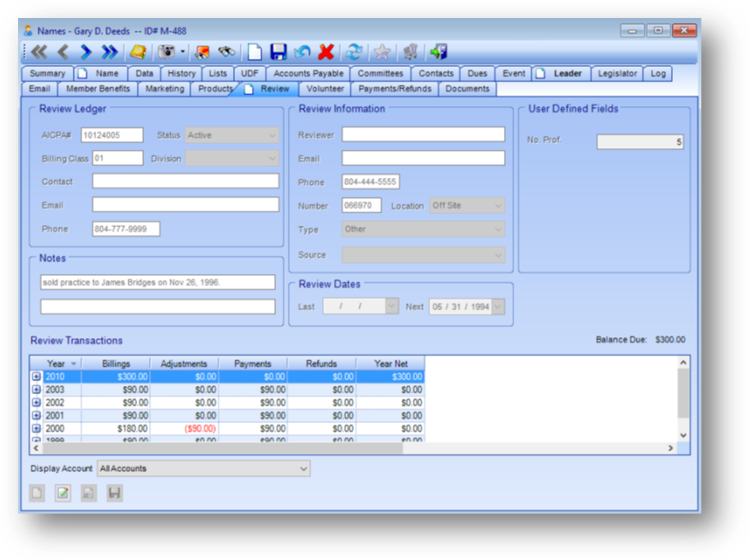
Task: Edit the transaction with the pencil-and-page icon
Action: [63, 492]
